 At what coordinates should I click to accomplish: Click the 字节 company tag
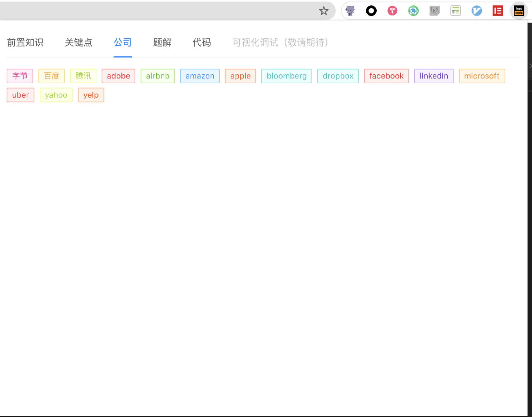coord(20,76)
